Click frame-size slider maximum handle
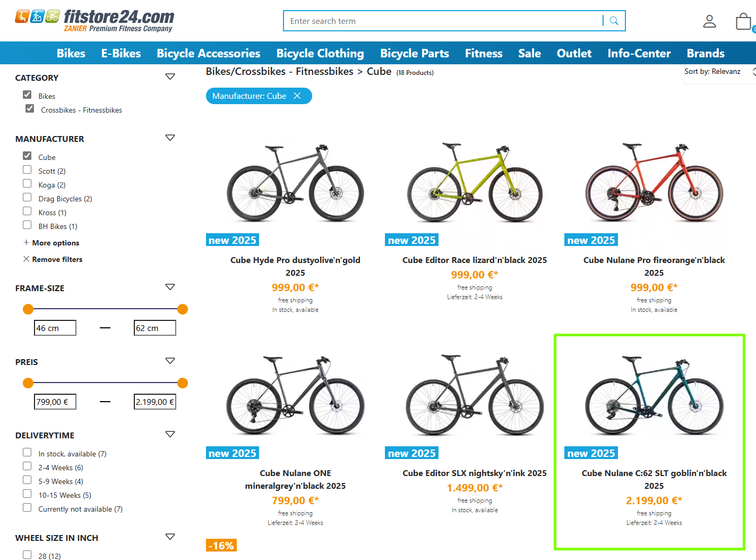This screenshot has width=756, height=560. tap(183, 309)
